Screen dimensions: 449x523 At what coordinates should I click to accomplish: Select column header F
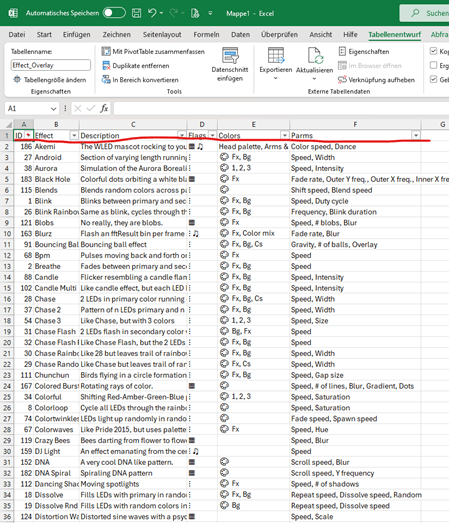(355, 124)
